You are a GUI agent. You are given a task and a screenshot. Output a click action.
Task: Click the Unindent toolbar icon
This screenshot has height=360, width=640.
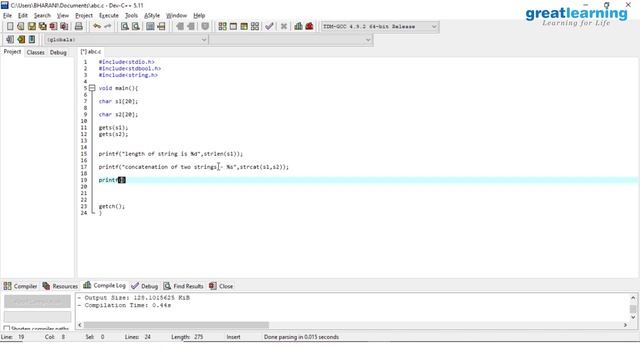(x=191, y=27)
